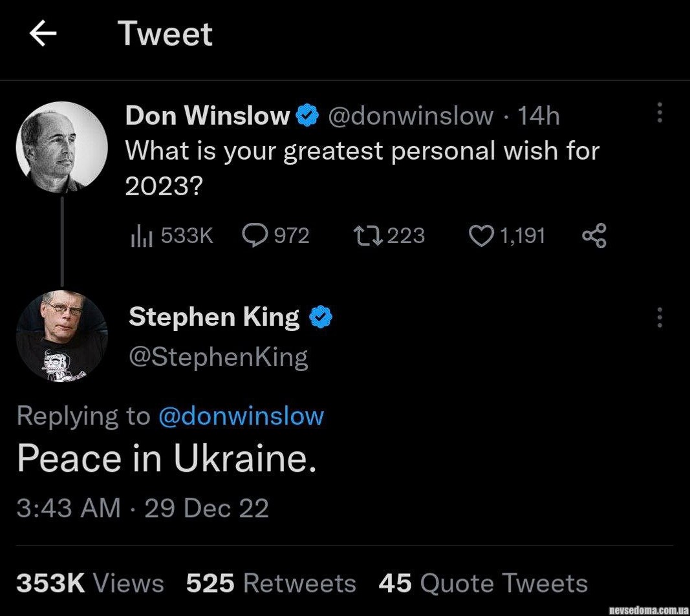View the 45 Quote Tweets list
Screen dimensions: 690x616
point(483,583)
